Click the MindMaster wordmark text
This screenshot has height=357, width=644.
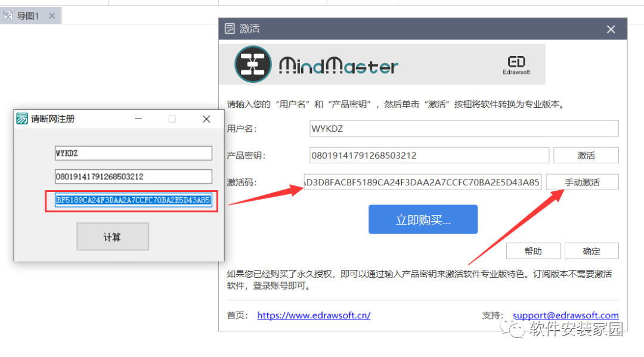pos(339,66)
